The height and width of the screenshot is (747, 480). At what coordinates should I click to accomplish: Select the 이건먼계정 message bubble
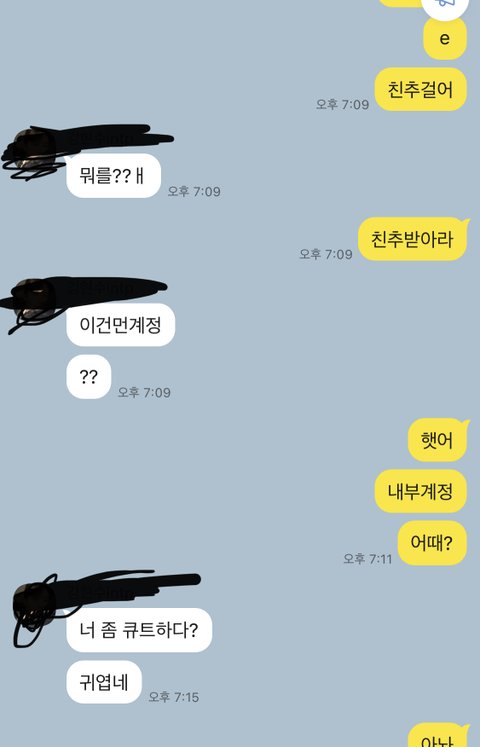(x=120, y=325)
